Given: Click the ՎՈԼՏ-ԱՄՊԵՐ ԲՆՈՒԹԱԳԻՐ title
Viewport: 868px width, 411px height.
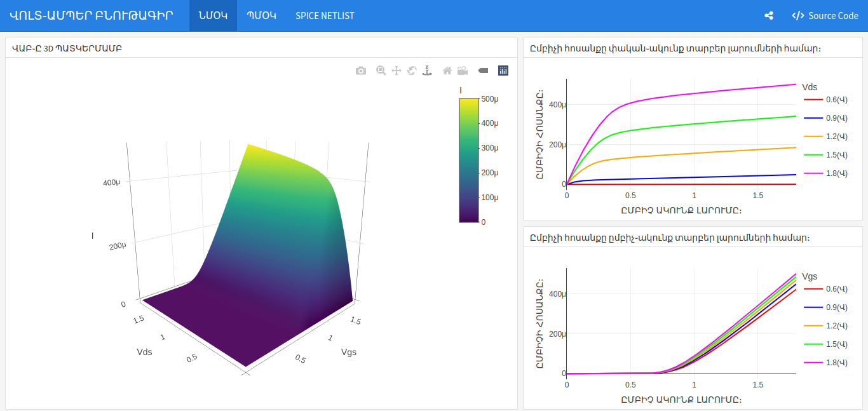Looking at the screenshot, I should tap(91, 16).
